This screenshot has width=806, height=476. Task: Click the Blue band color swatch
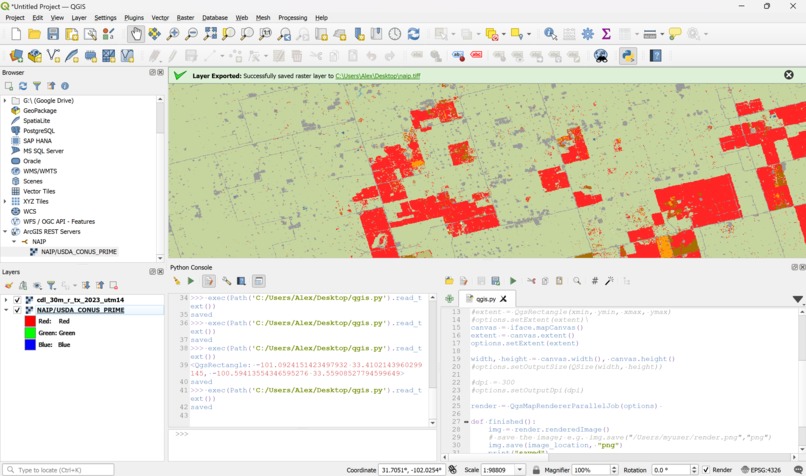tap(30, 345)
